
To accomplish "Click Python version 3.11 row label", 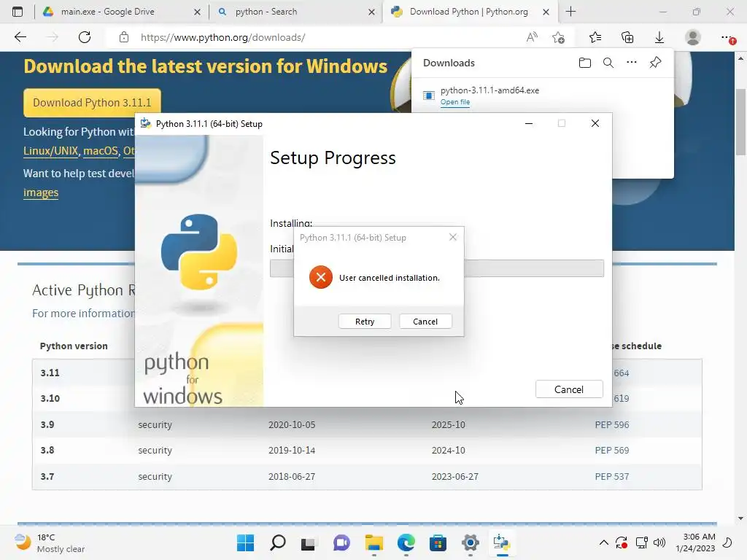I will point(50,373).
